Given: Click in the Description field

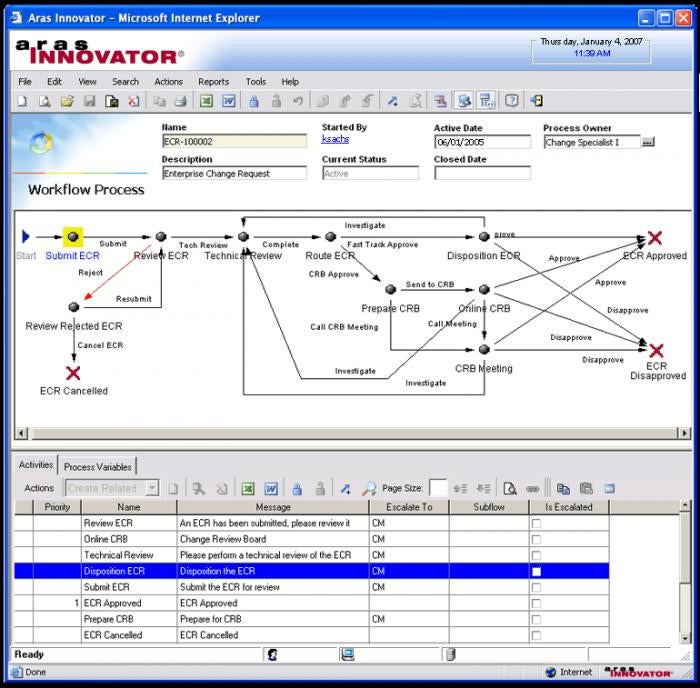Looking at the screenshot, I should point(234,173).
